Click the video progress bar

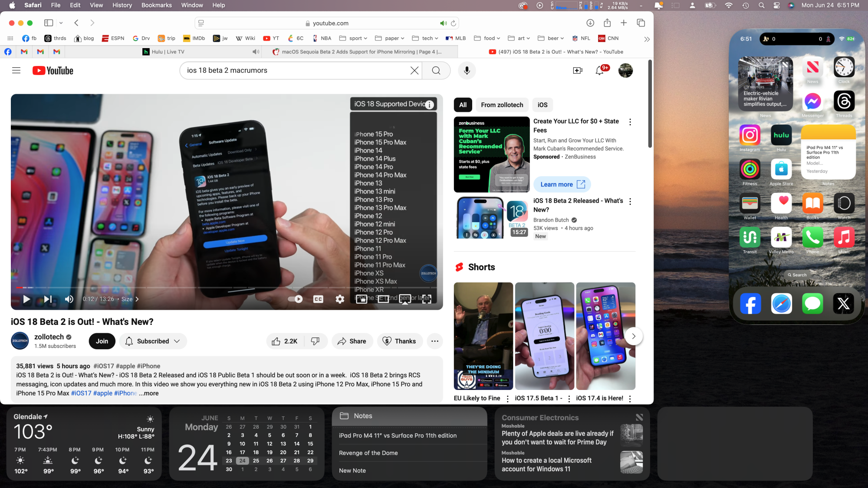pos(217,287)
